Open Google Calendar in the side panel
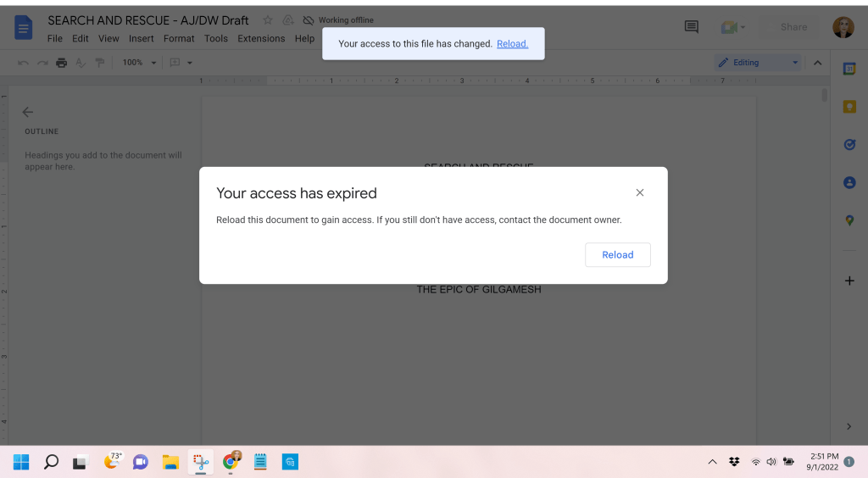Viewport: 868px width, 478px height. pos(849,69)
